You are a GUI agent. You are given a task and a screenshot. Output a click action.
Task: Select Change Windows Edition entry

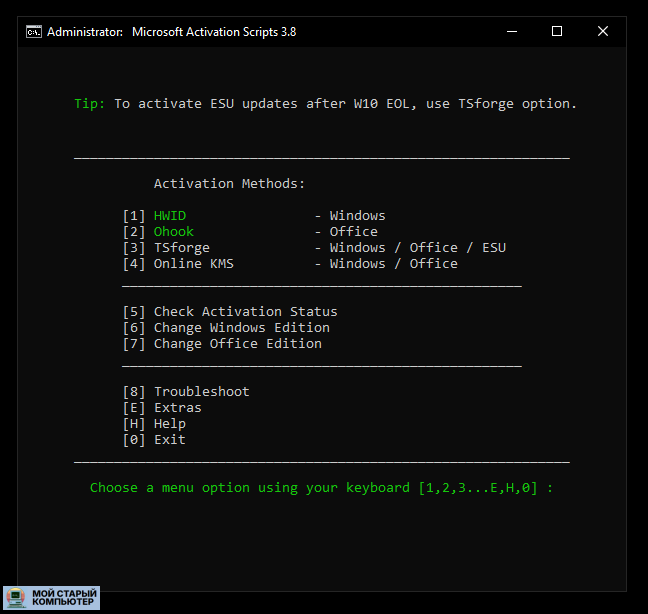241,328
